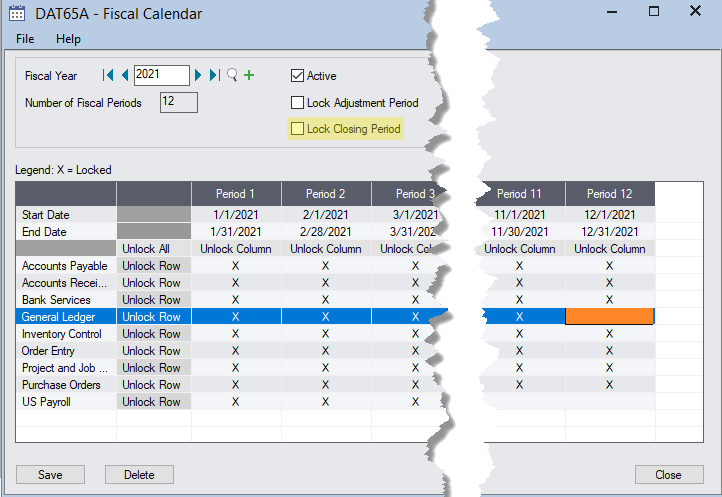Image resolution: width=722 pixels, height=497 pixels.
Task: Unlock Row for Project and Job
Action: (154, 368)
